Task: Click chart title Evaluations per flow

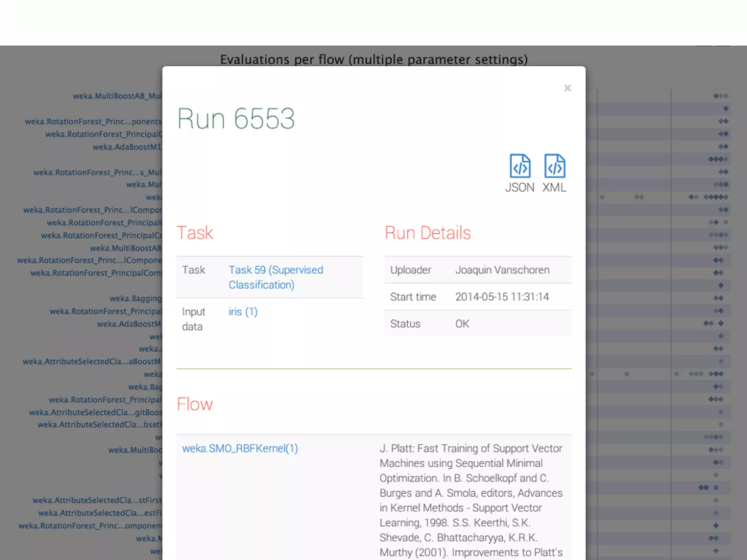Action: [x=373, y=59]
